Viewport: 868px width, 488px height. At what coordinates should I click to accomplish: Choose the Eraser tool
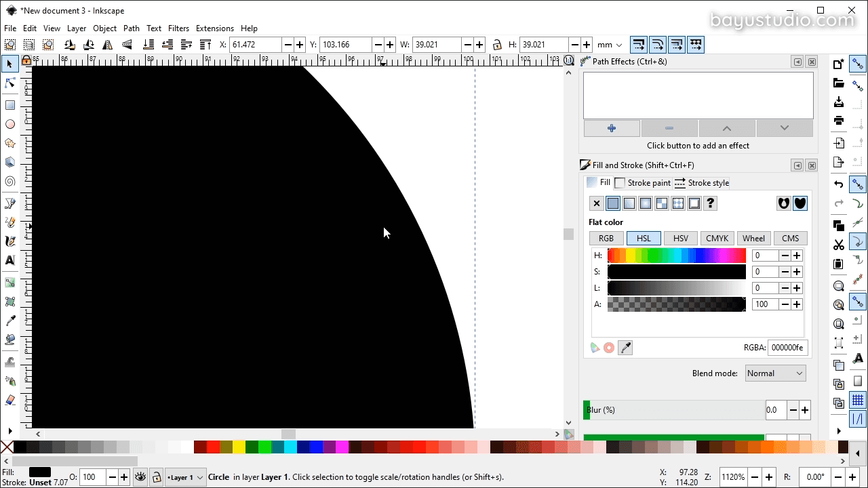[10, 401]
